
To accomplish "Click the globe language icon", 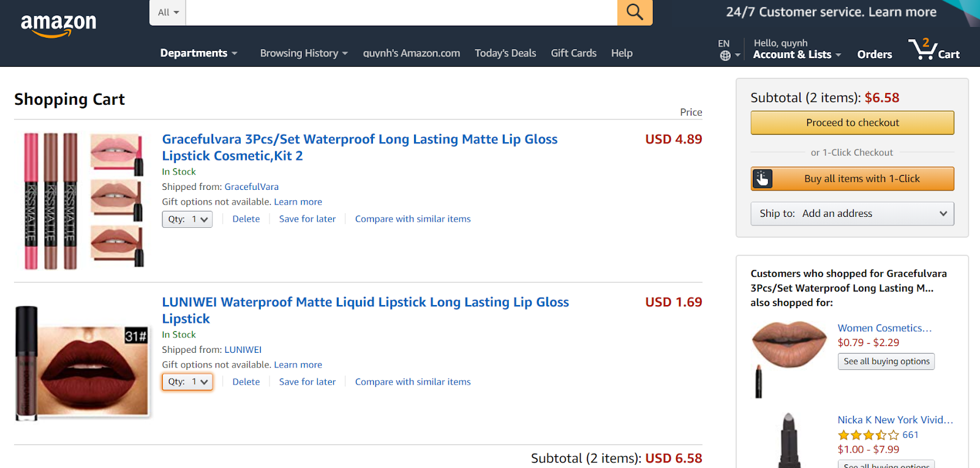I will coord(725,56).
